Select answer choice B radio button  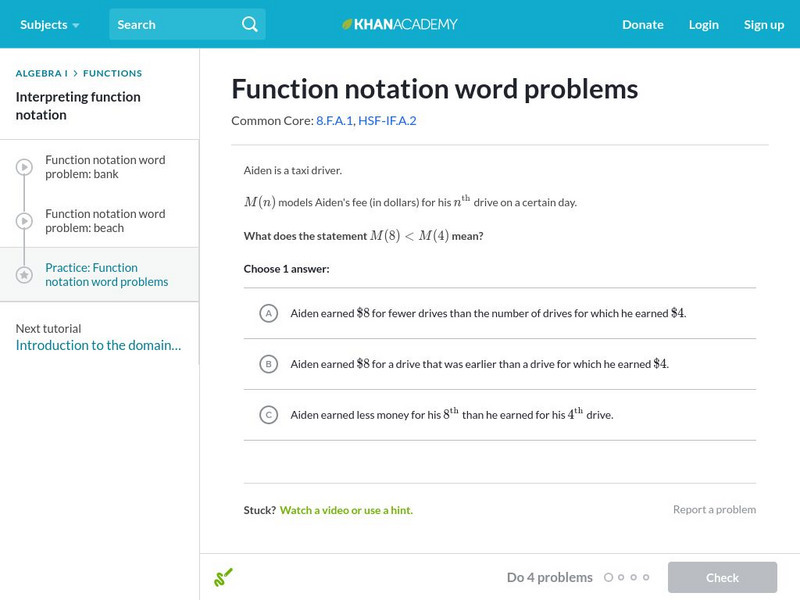[x=268, y=364]
